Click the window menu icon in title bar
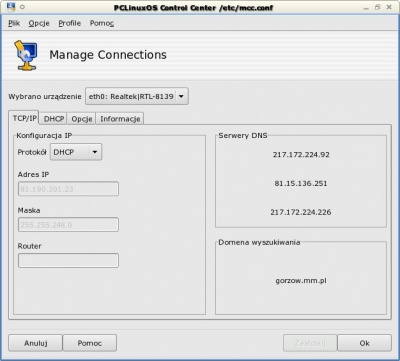Image resolution: width=400 pixels, height=361 pixels. coord(10,7)
